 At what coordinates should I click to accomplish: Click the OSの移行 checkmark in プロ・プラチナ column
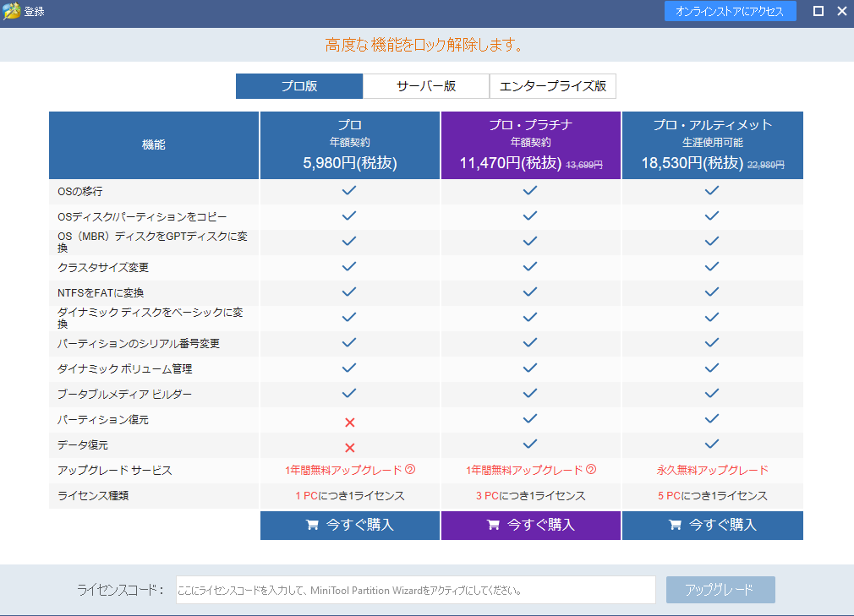(x=530, y=190)
